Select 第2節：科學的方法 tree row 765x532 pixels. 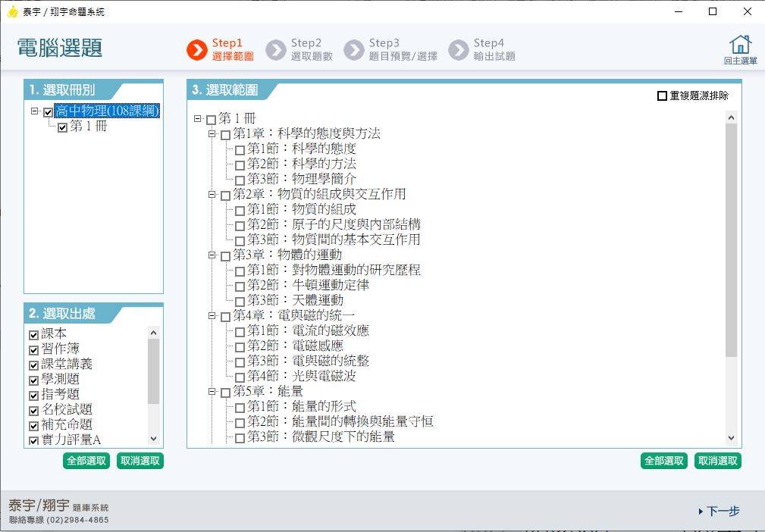[x=302, y=164]
